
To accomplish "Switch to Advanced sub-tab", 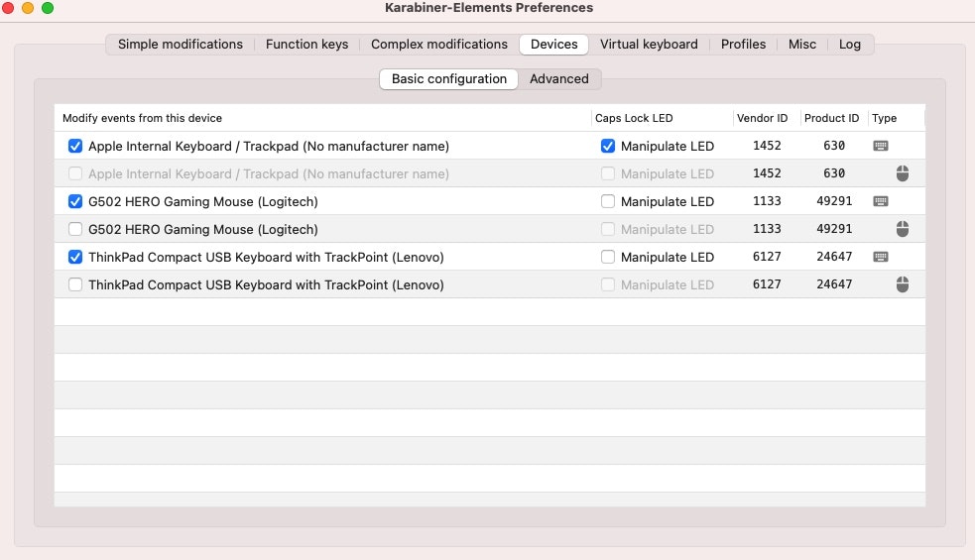I will (559, 79).
